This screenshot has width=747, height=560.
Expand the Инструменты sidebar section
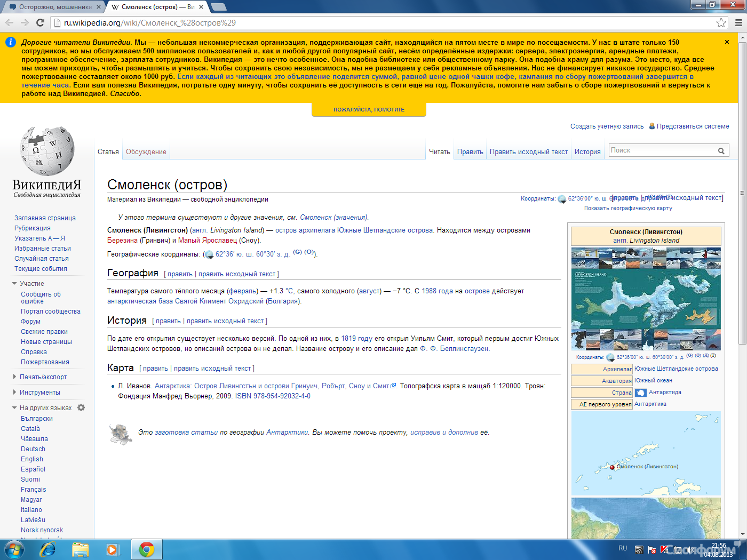[x=14, y=393]
